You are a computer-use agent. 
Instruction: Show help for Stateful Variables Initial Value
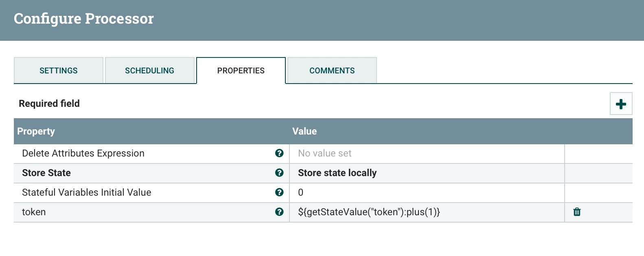[279, 192]
